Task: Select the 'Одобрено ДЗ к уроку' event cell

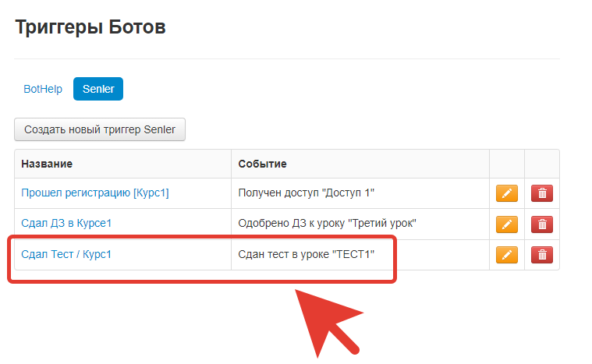Action: click(x=327, y=224)
